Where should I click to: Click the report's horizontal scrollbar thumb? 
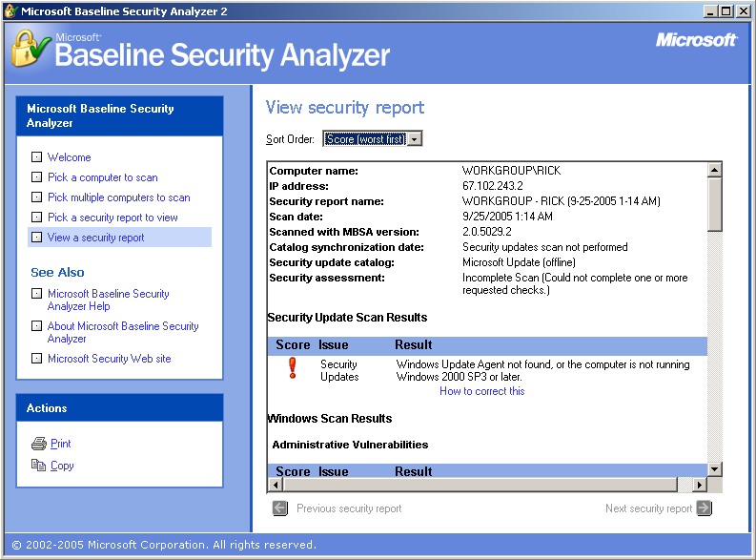coord(480,485)
